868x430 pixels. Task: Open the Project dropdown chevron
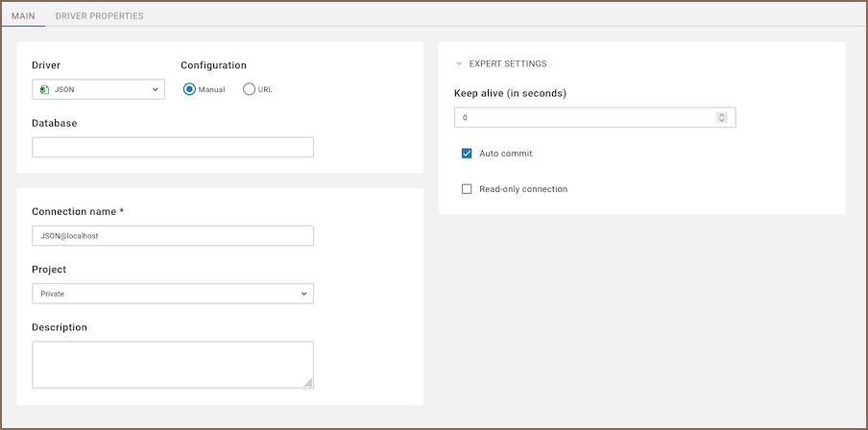click(303, 294)
